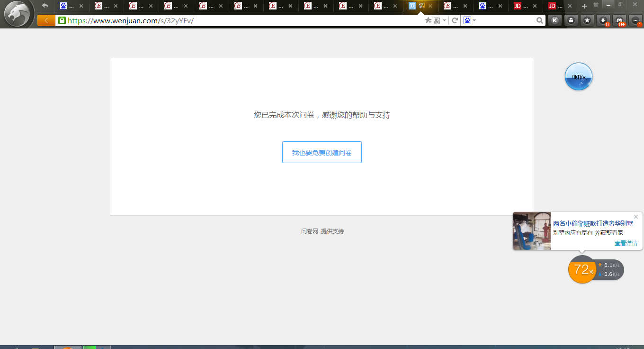The image size is (644, 349).
Task: Open the cheetah browser logo menu
Action: tap(18, 13)
